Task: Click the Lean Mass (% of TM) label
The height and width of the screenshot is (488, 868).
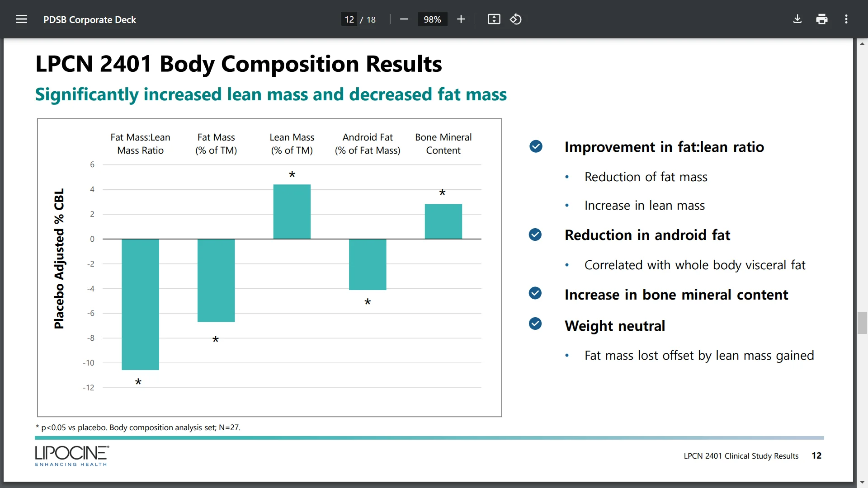Action: (x=292, y=144)
